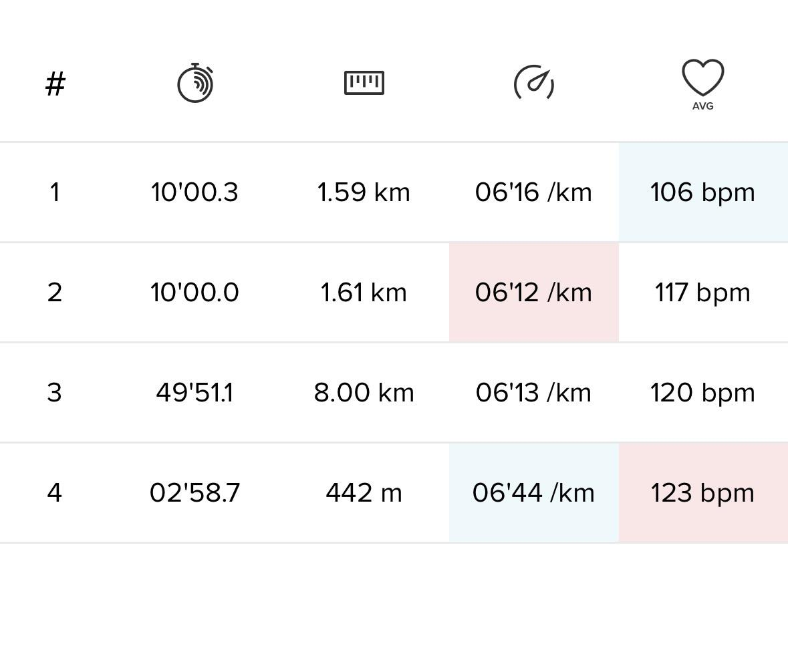
Task: Click the blue-highlighted 06'44 /km pace cell
Action: click(x=533, y=493)
